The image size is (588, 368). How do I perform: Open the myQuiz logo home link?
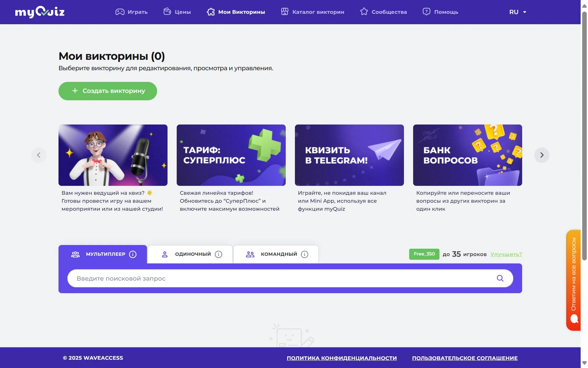pos(40,12)
